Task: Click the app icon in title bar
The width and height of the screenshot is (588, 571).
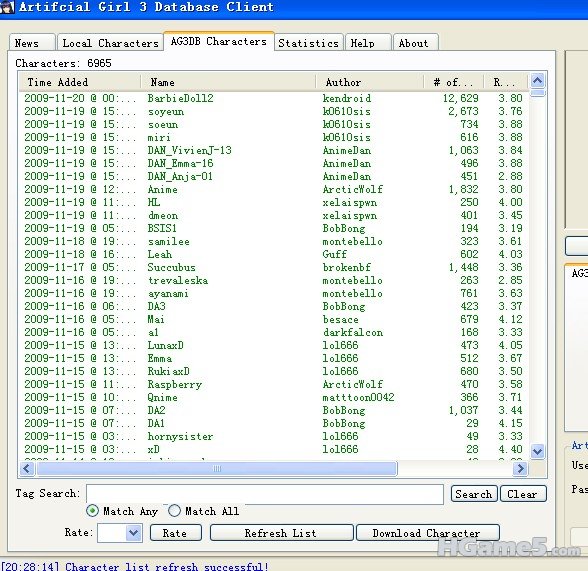Action: (6, 6)
